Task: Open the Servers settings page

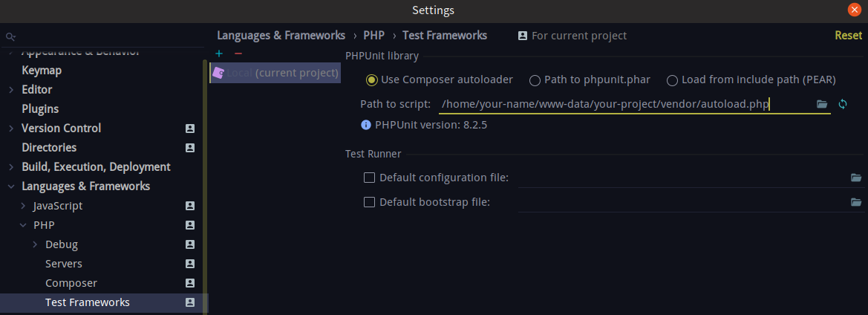Action: [x=64, y=264]
